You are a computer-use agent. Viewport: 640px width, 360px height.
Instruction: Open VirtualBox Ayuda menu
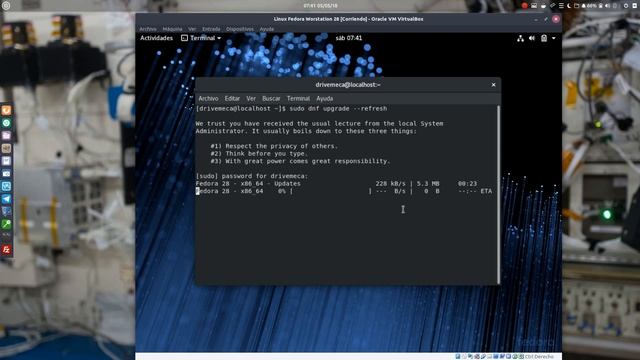(267, 29)
